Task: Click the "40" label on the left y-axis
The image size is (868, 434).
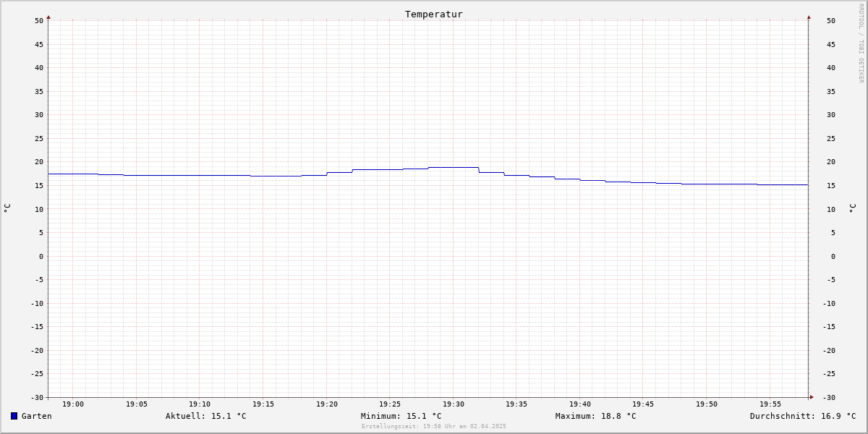Action: pyautogui.click(x=39, y=68)
